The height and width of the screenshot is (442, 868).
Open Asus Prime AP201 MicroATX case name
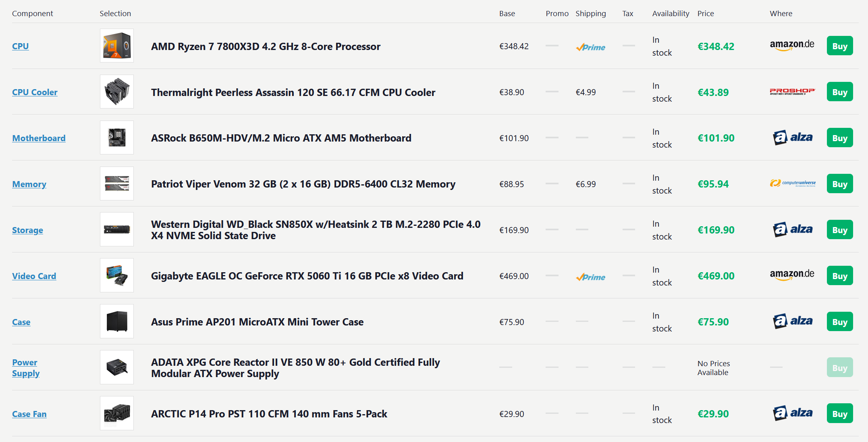257,322
